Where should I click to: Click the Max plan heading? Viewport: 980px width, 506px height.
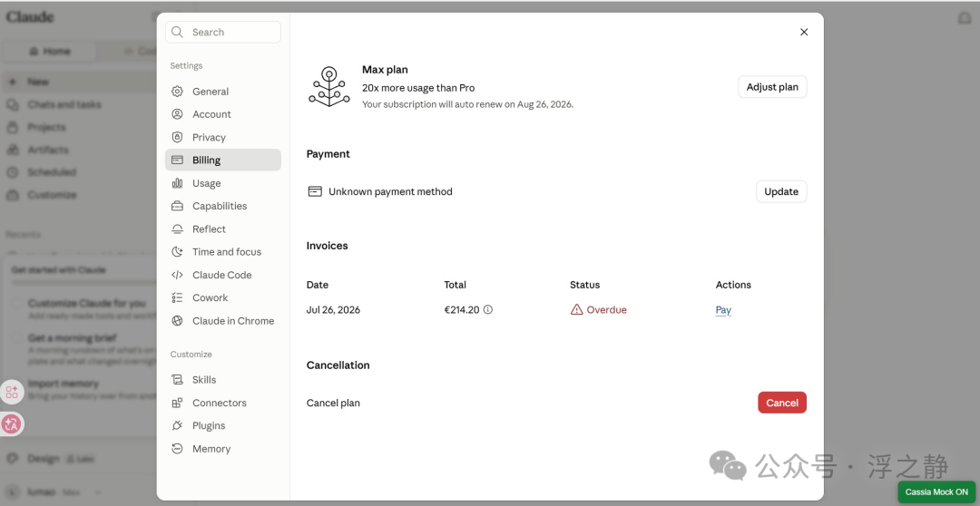click(385, 70)
